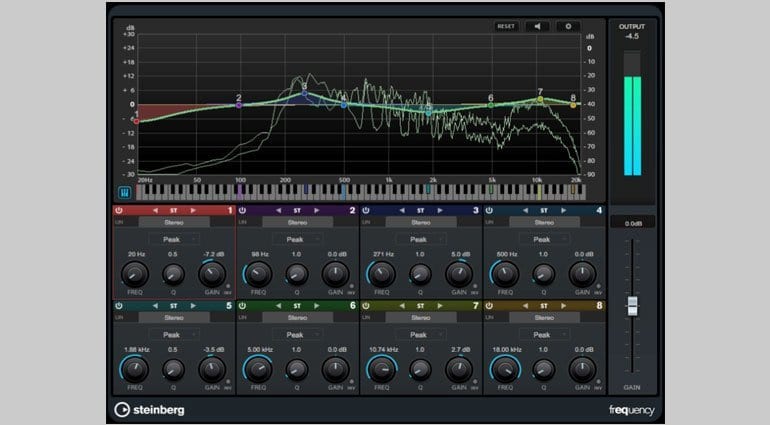This screenshot has height=425, width=770.
Task: Open band 7 Peak filter type dropdown
Action: pos(421,335)
